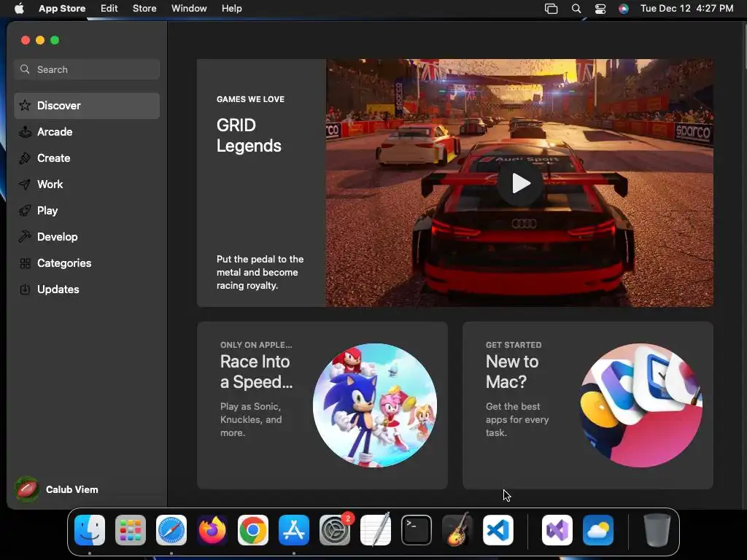Play the GRID Legends video
The image size is (747, 560).
click(x=520, y=183)
